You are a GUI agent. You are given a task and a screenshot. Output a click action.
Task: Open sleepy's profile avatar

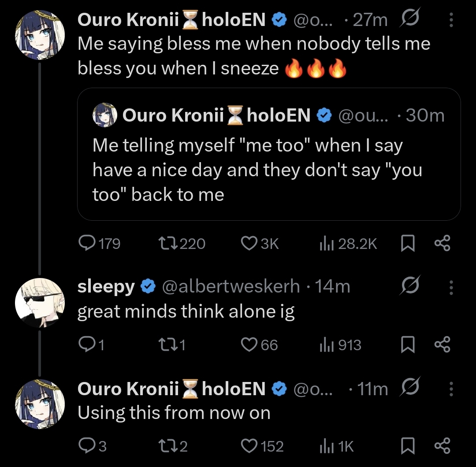click(40, 303)
